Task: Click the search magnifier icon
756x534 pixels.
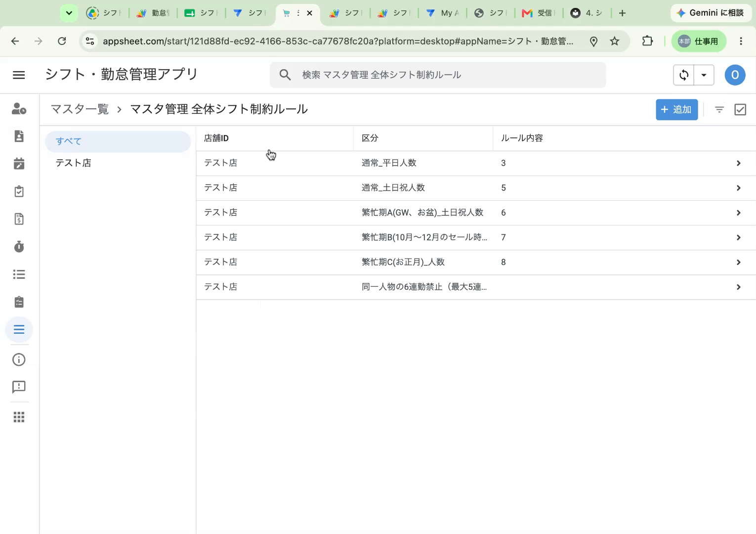Action: (285, 75)
